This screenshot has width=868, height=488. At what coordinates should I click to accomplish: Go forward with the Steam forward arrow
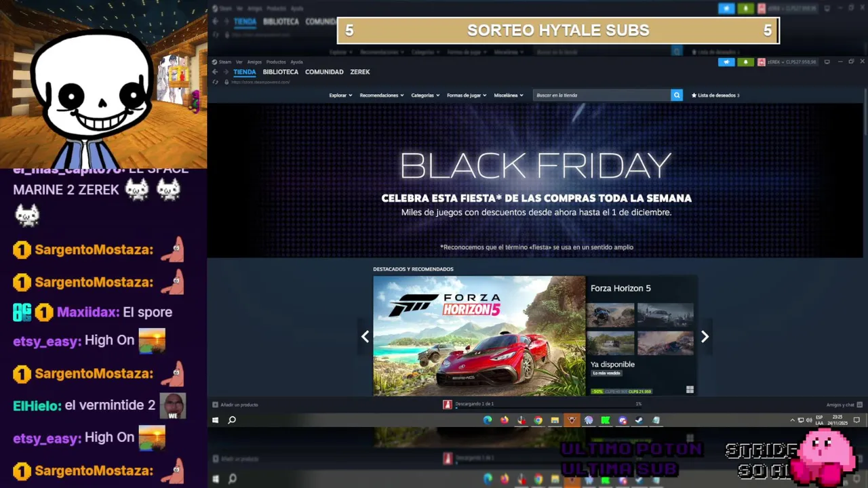coord(225,72)
